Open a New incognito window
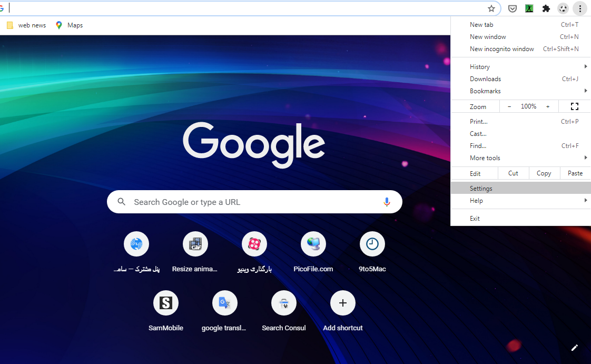 click(520, 48)
